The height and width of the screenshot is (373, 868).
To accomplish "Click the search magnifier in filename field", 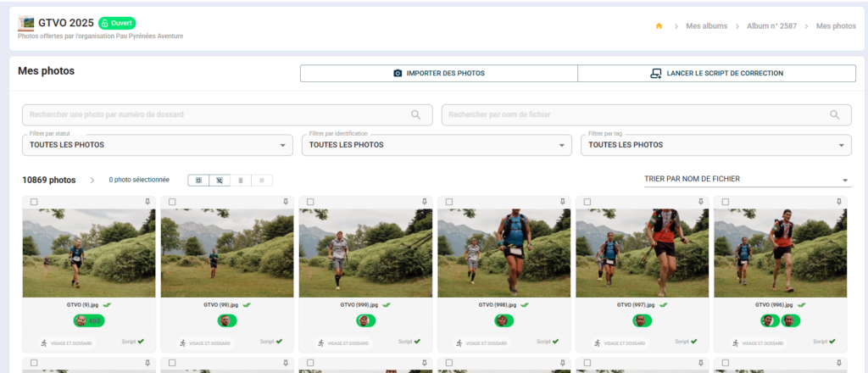I will 835,114.
